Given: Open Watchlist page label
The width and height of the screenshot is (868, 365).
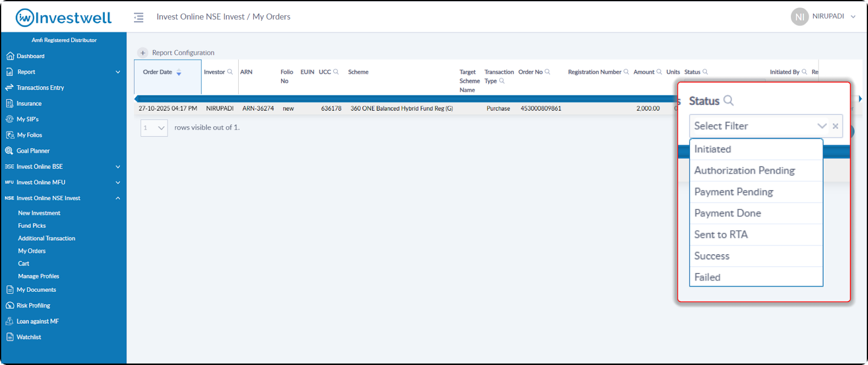Looking at the screenshot, I should (29, 337).
